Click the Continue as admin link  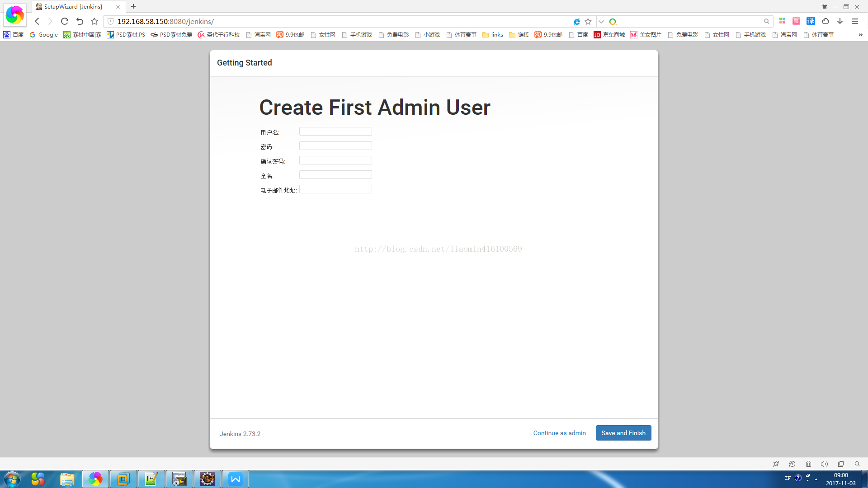(x=559, y=433)
